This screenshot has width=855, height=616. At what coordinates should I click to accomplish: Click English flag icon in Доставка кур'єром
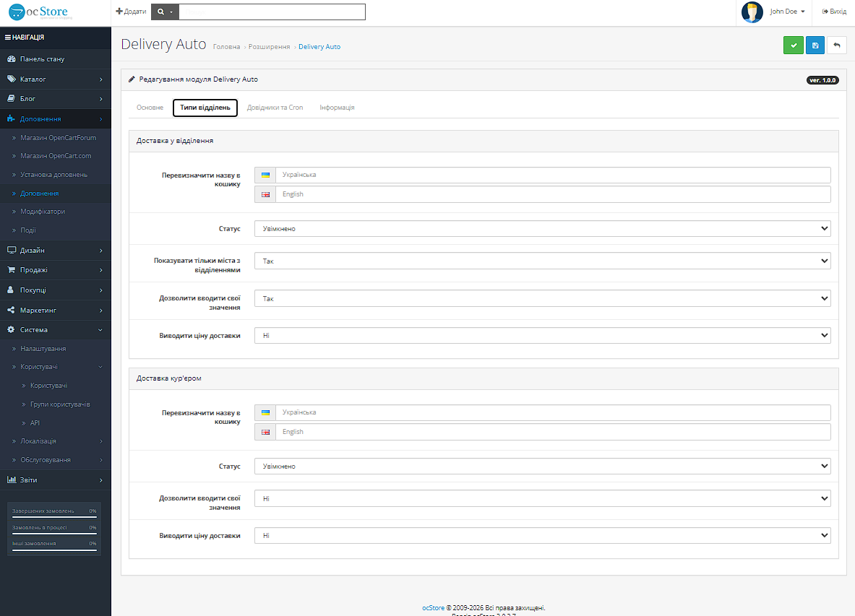pyautogui.click(x=265, y=432)
